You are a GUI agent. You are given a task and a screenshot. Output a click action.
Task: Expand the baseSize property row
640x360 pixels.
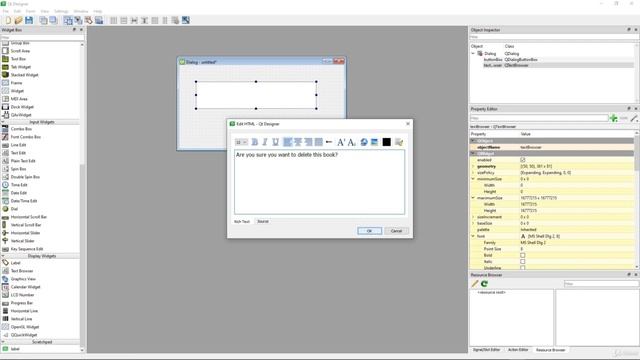(x=473, y=223)
